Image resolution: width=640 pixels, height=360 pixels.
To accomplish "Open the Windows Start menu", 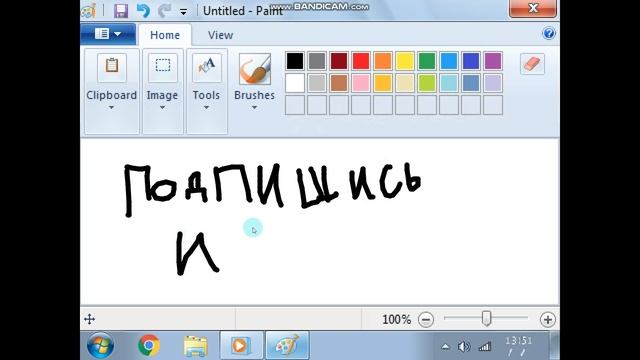I will click(x=100, y=345).
